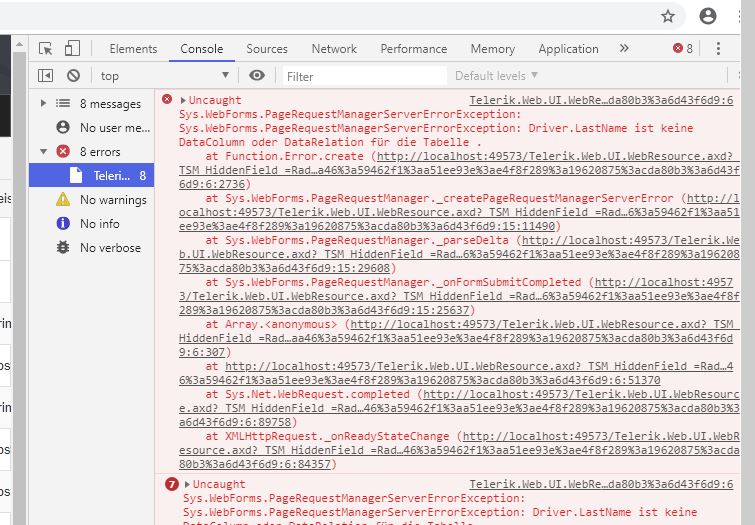Open the _createPageRequestManagerServerError stack link
The image size is (755, 525).
coord(459,212)
